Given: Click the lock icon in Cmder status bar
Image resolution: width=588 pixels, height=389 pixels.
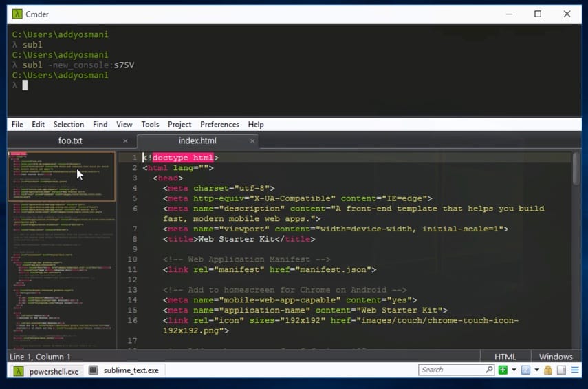Looking at the screenshot, I should (548, 370).
